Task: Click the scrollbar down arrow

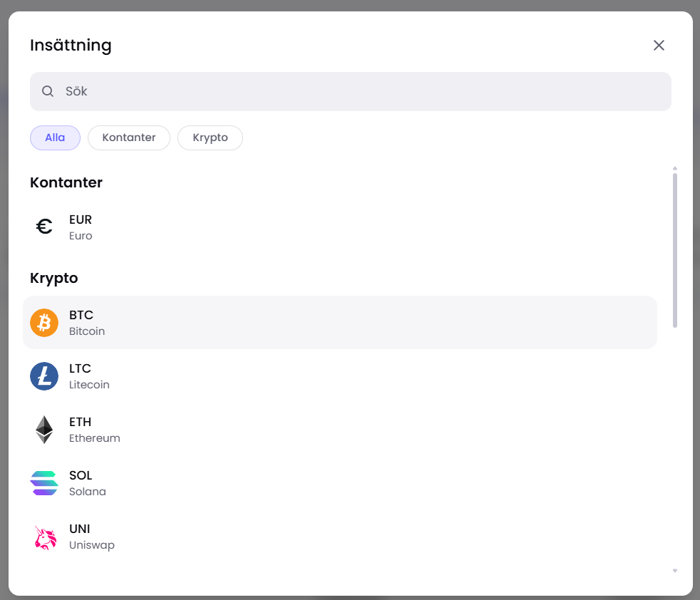Action: point(675,571)
